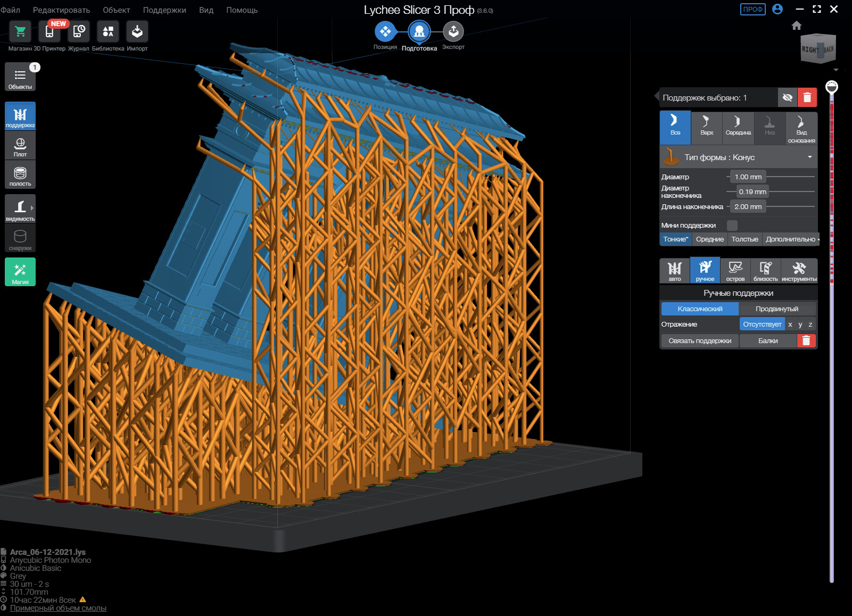Toggle selected supports visibility eye icon

pos(788,97)
